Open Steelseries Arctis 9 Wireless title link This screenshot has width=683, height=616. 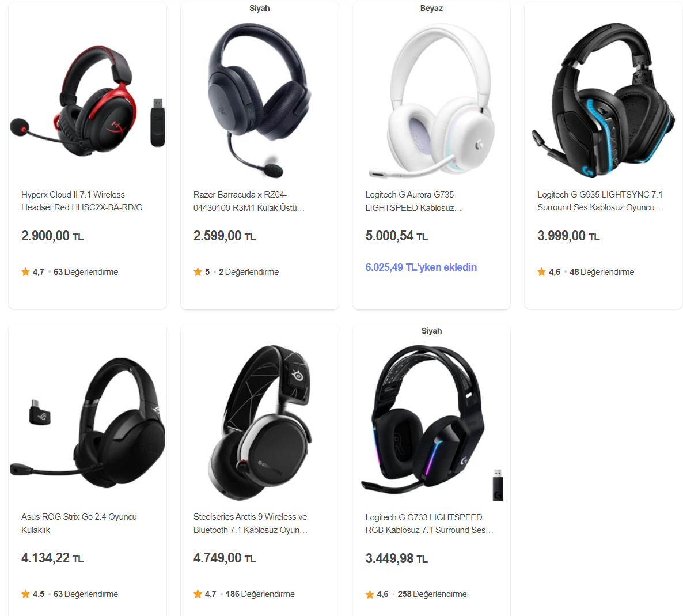coord(251,523)
